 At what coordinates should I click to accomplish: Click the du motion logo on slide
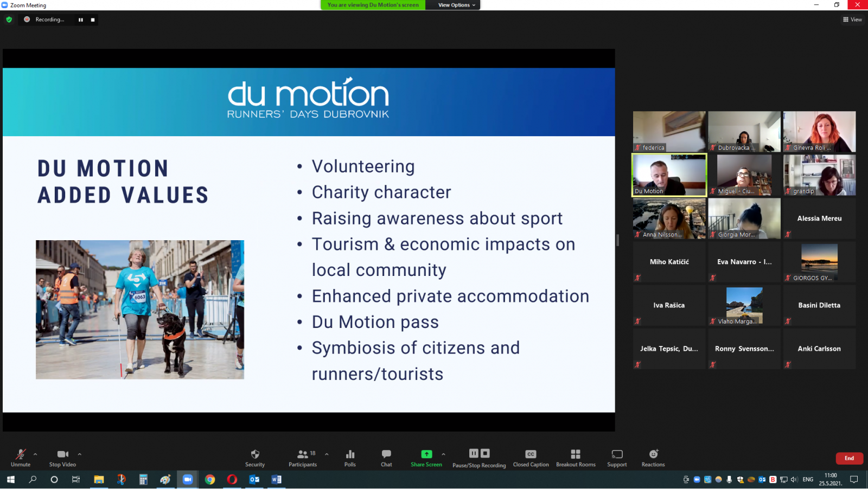[x=308, y=98]
